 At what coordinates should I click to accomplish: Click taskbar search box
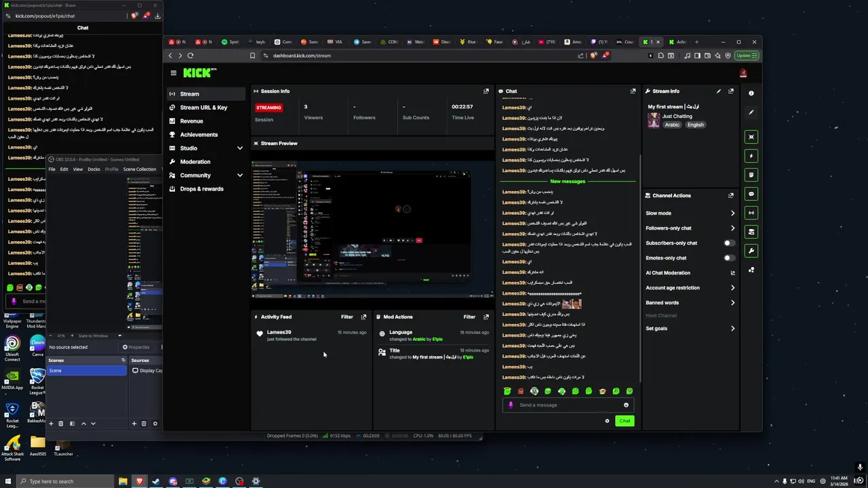65,481
